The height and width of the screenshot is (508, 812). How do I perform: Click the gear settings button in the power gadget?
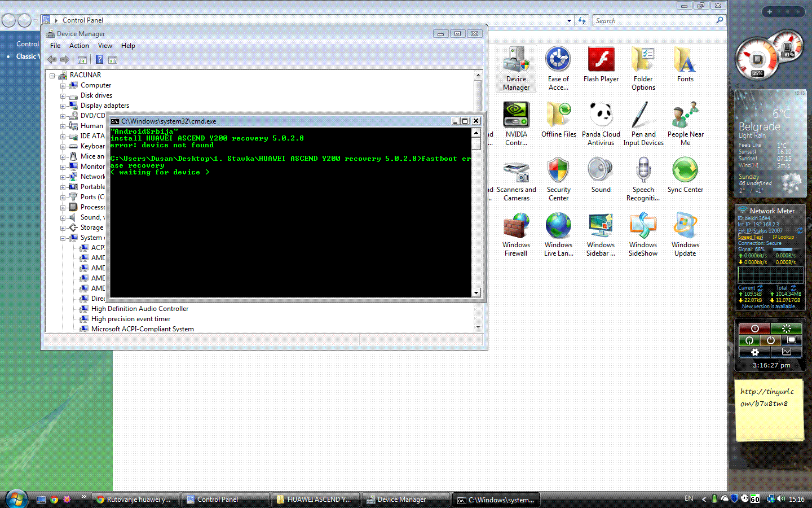tap(754, 352)
